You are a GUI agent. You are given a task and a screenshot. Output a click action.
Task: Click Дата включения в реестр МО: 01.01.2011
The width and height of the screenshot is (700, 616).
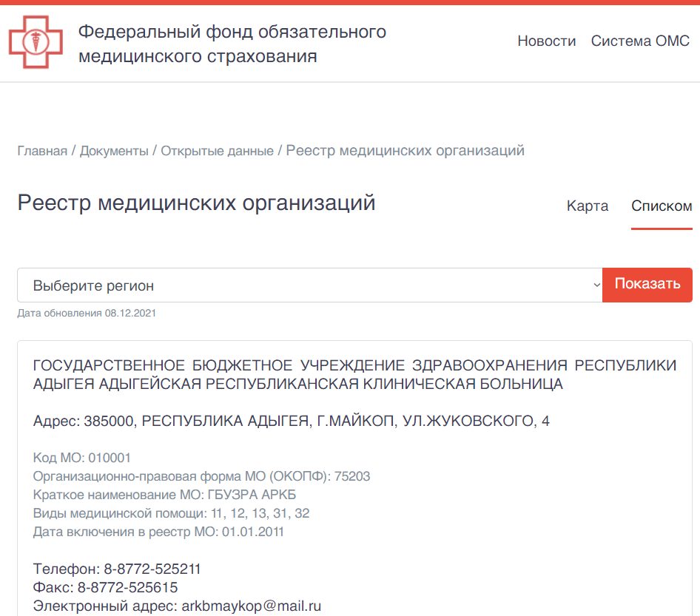click(x=158, y=532)
